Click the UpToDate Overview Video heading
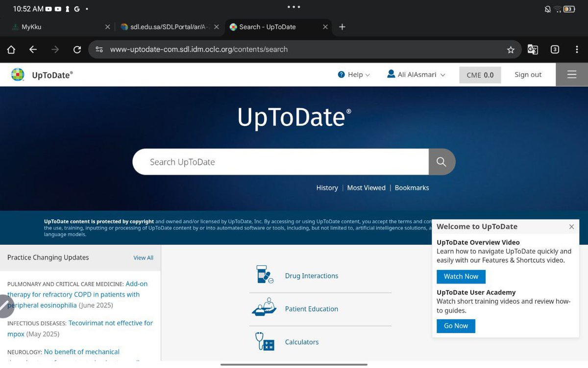This screenshot has width=588, height=368. [x=478, y=242]
